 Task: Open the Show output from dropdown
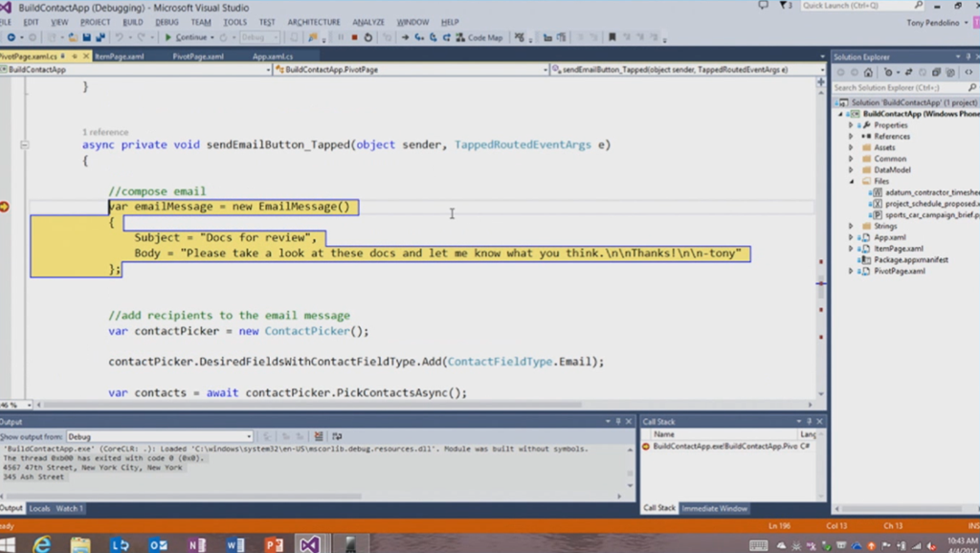point(160,437)
